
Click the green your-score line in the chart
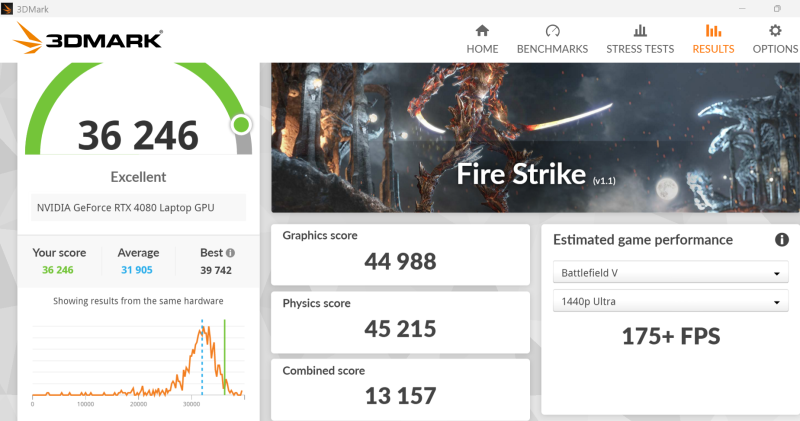point(224,357)
